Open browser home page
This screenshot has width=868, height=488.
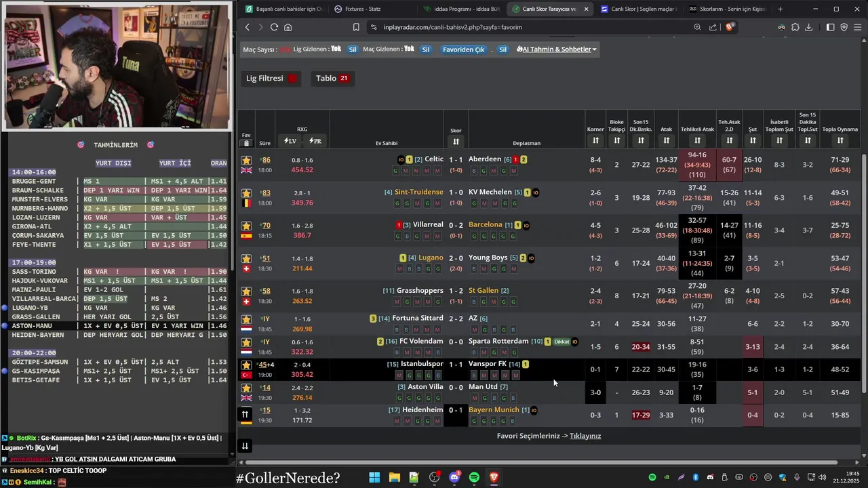click(x=288, y=27)
